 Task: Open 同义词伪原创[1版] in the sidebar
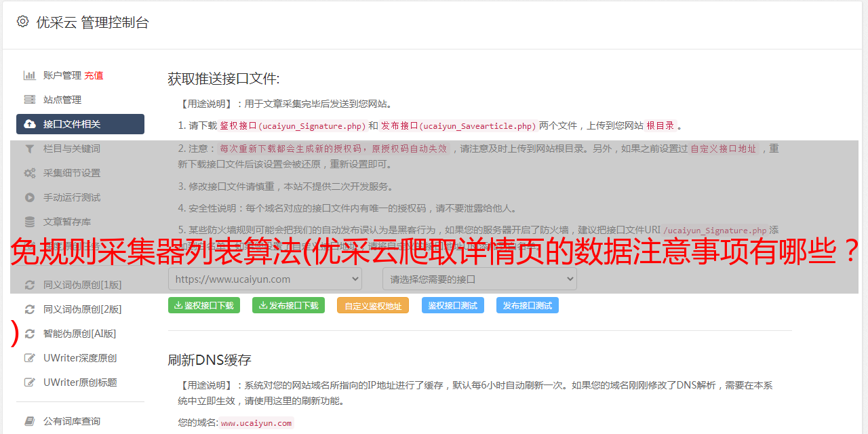pos(83,285)
